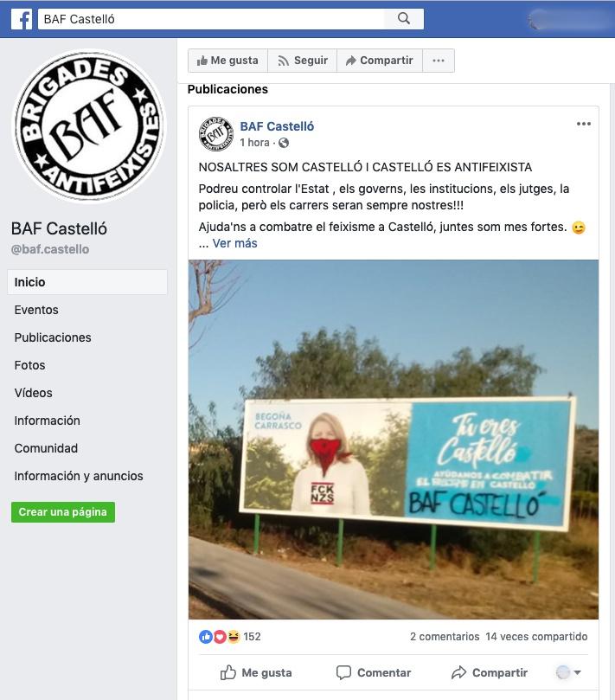Open the page options three-dot menu
615x700 pixels.
439,61
